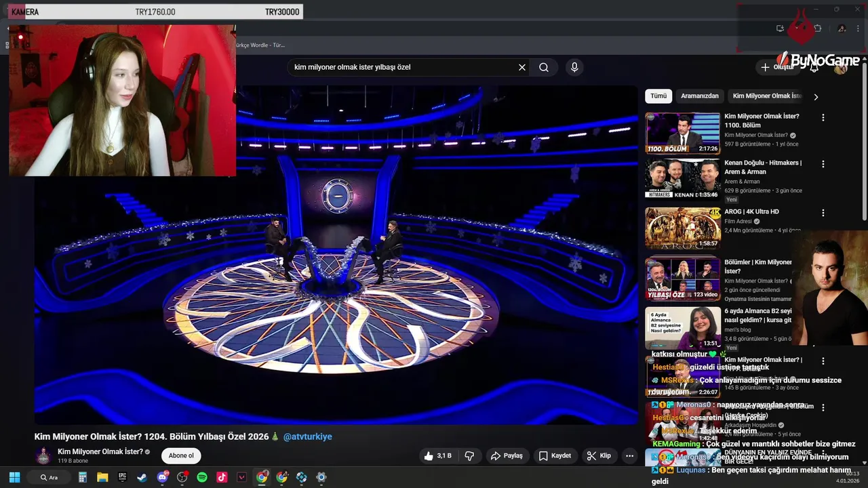Open OBS Studio from the taskbar
868x488 pixels.
[182, 477]
